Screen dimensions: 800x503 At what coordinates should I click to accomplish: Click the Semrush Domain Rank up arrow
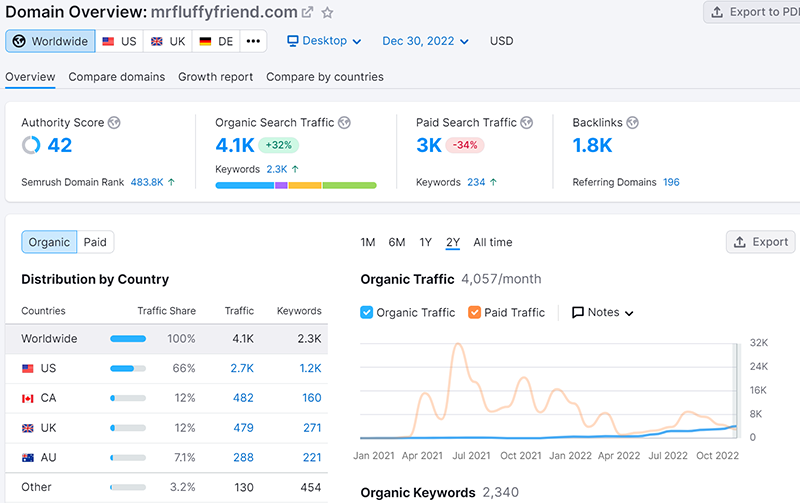[171, 182]
